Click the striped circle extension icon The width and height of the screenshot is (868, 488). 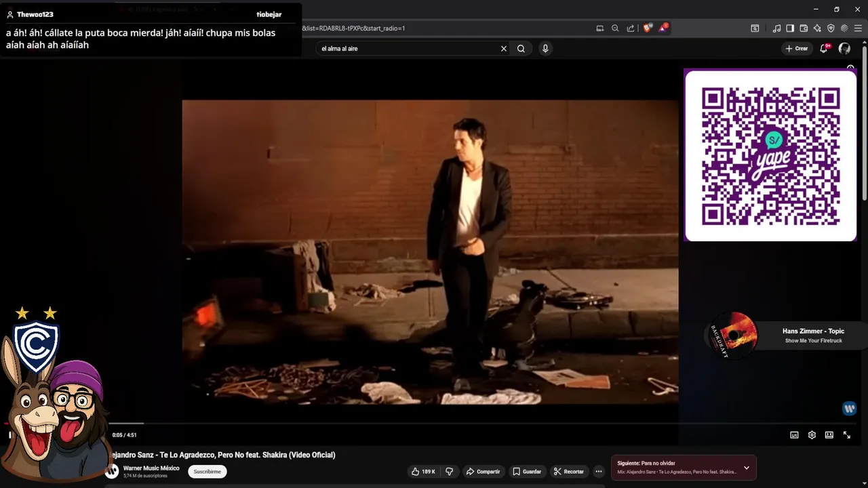click(844, 28)
